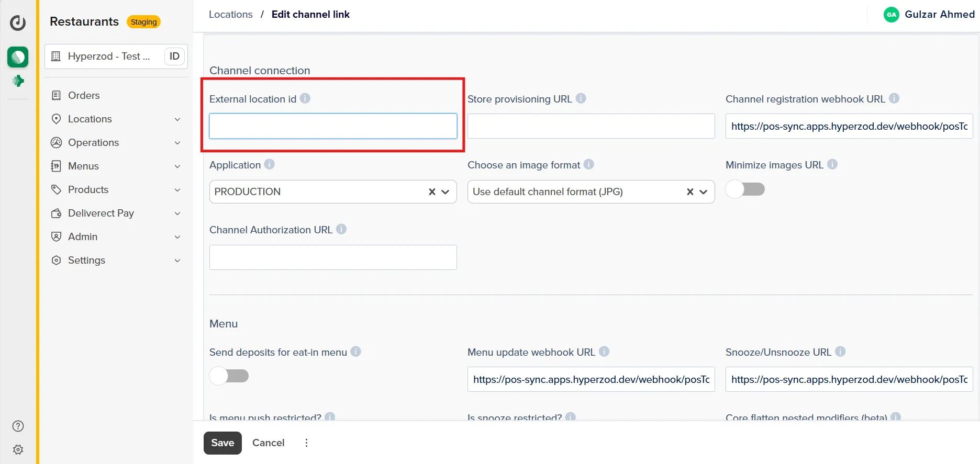Click the info icon beside Store provisioning URL
Image resolution: width=980 pixels, height=464 pixels.
581,98
